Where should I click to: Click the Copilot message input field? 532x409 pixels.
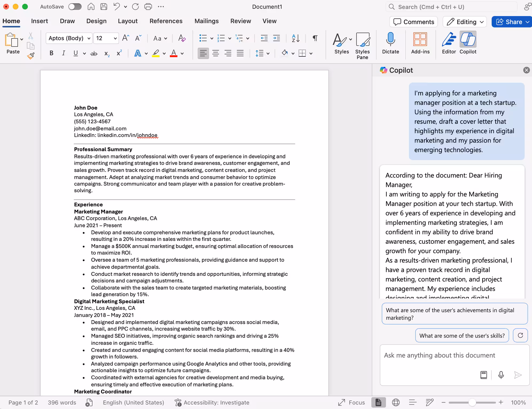click(439, 356)
